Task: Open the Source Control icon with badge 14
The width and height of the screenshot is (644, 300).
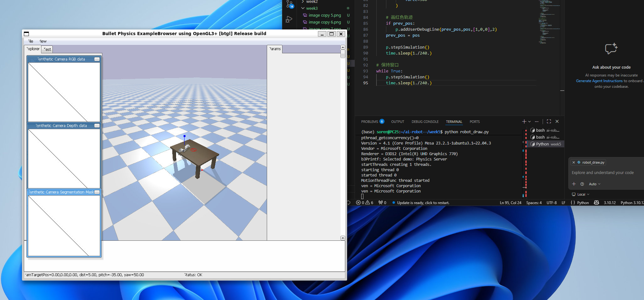Action: pyautogui.click(x=289, y=4)
